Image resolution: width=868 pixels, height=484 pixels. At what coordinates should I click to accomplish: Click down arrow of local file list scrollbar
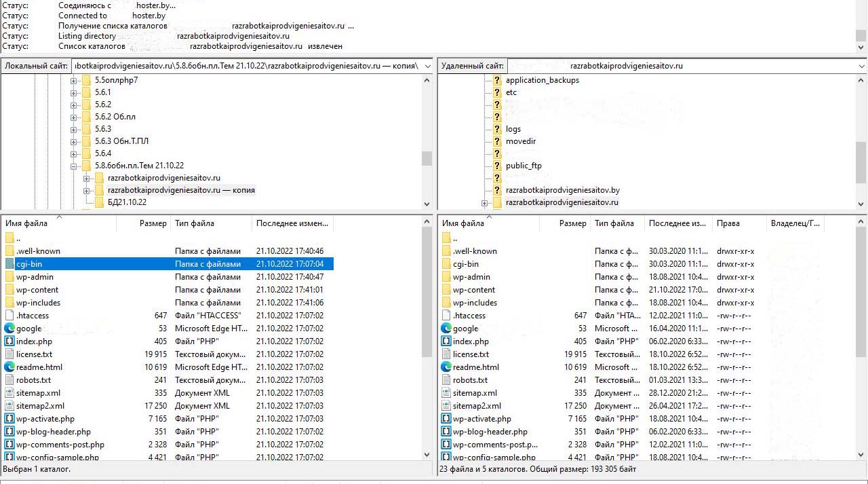427,455
